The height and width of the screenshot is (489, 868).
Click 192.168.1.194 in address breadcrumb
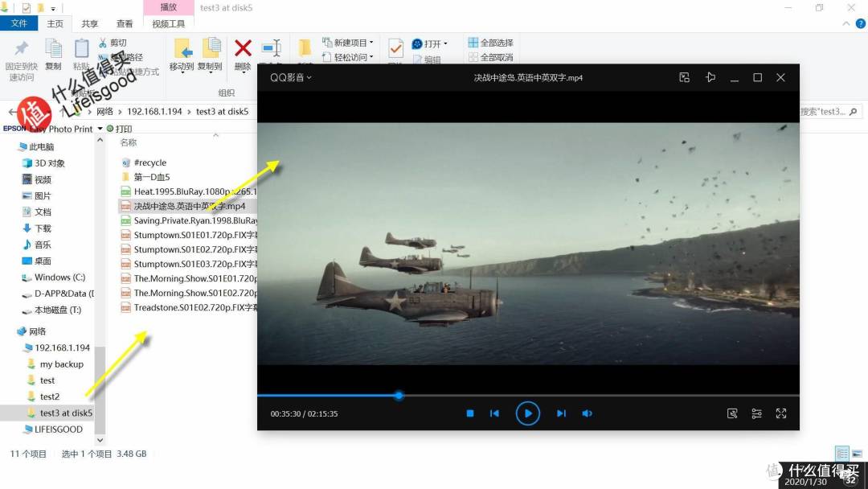154,111
